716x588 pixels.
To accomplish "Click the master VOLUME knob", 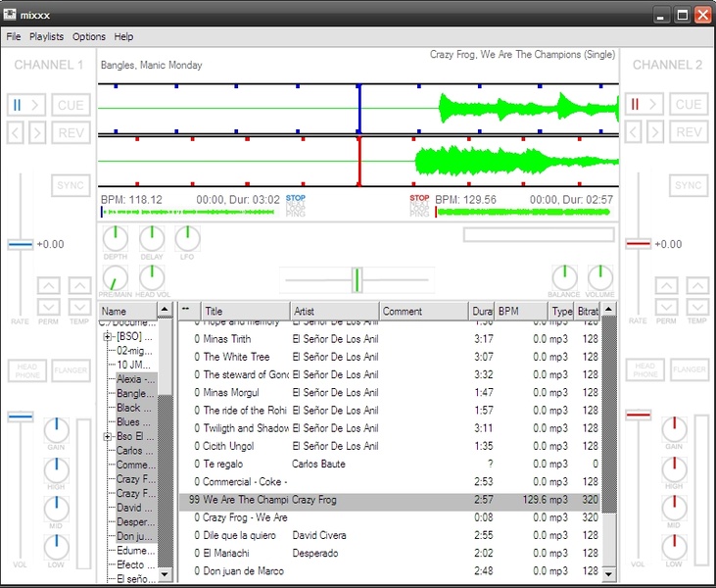I will click(x=600, y=277).
